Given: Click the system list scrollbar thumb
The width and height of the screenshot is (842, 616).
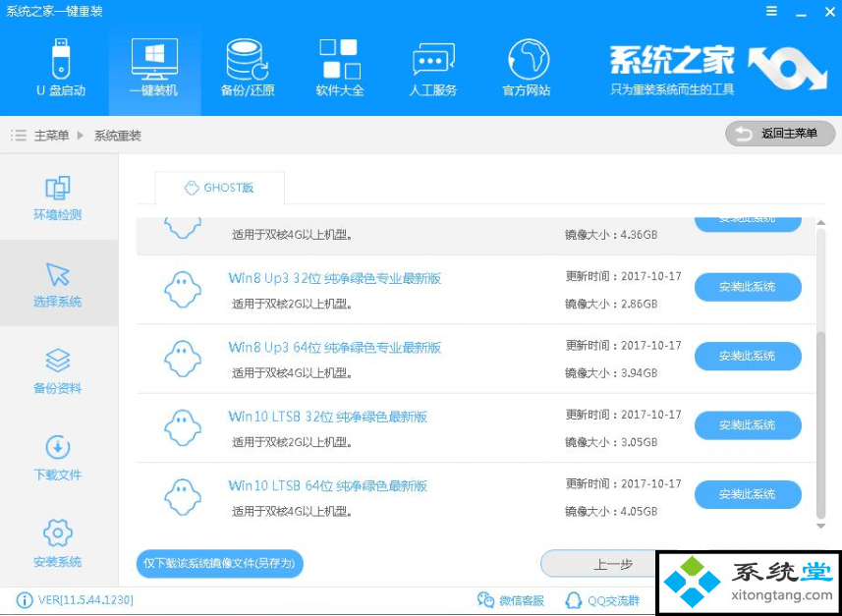Looking at the screenshot, I should click(820, 424).
